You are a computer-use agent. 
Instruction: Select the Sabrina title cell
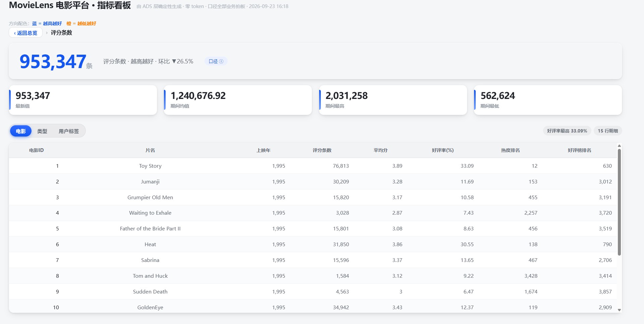tap(150, 260)
